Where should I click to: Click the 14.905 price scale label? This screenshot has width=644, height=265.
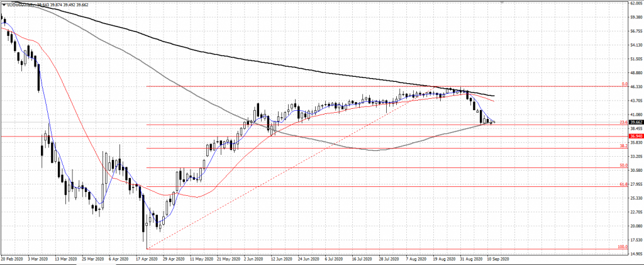636,254
